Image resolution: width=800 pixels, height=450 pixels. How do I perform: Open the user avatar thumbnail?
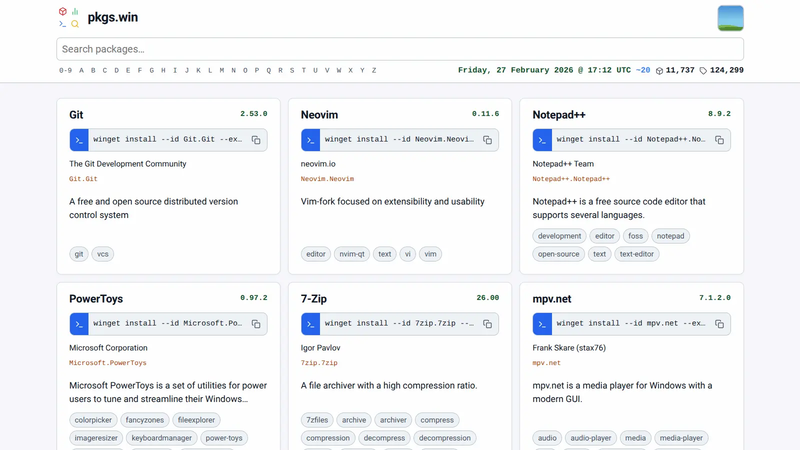[730, 18]
